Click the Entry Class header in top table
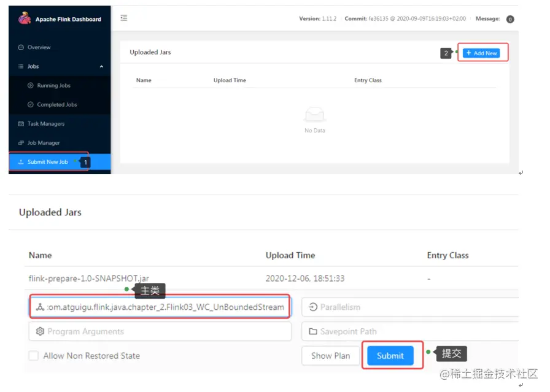This screenshot has width=550, height=392. (368, 80)
